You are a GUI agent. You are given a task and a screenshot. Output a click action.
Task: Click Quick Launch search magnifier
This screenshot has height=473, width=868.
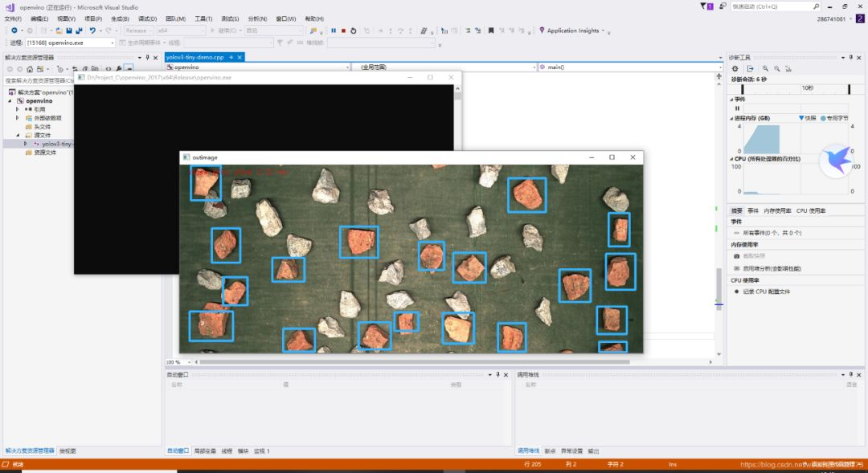coord(816,6)
